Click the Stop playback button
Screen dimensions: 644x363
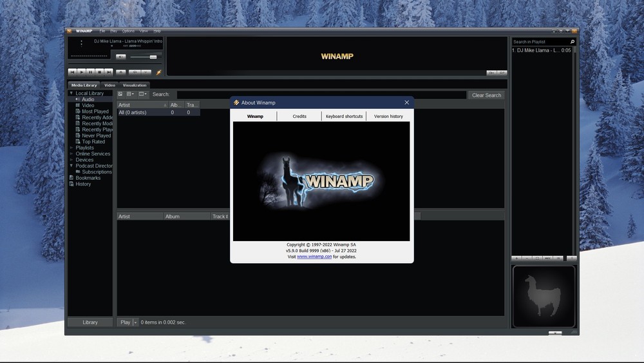coord(100,72)
